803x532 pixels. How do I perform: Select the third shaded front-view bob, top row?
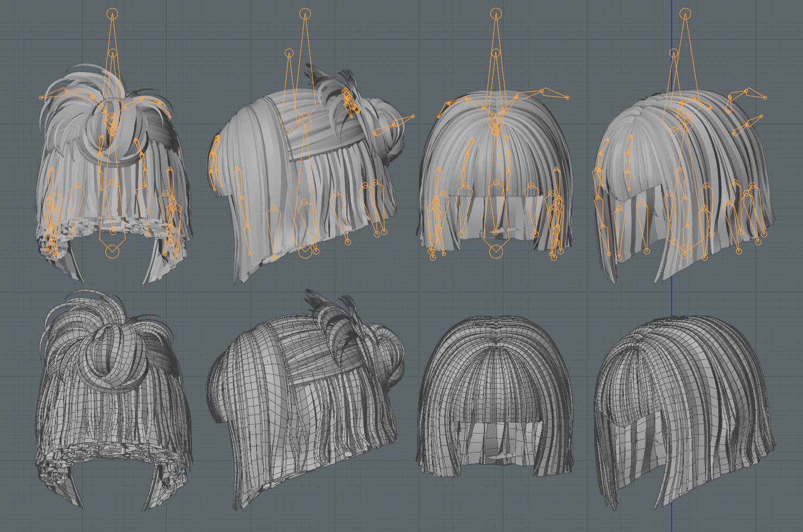tap(495, 174)
